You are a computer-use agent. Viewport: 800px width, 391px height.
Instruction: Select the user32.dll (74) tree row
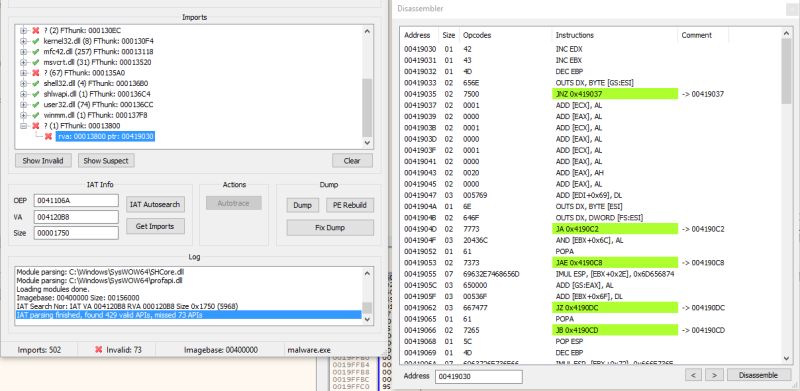98,105
